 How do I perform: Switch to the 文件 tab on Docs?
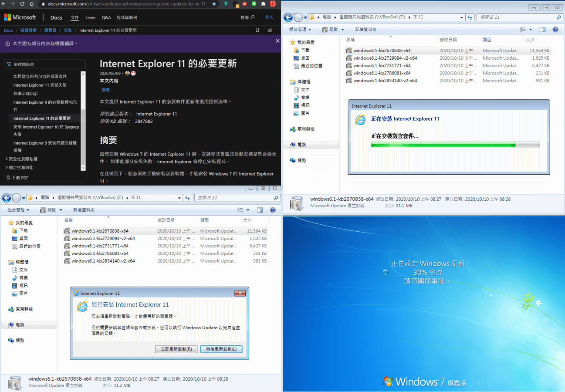[74, 18]
